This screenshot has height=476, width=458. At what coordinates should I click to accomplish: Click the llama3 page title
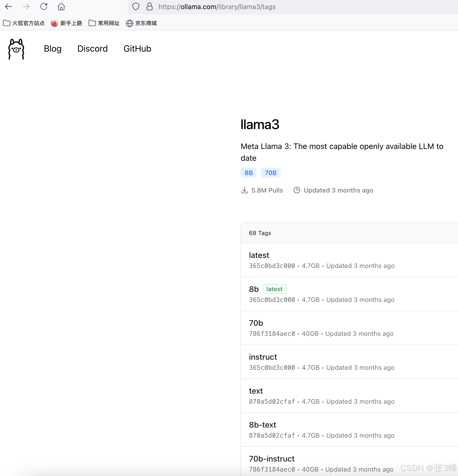(260, 124)
